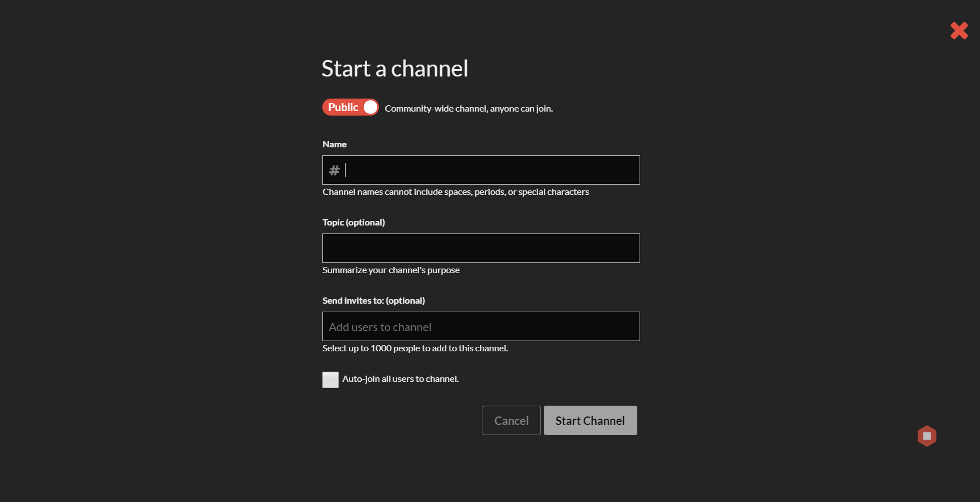Cancel channel creation

(512, 420)
